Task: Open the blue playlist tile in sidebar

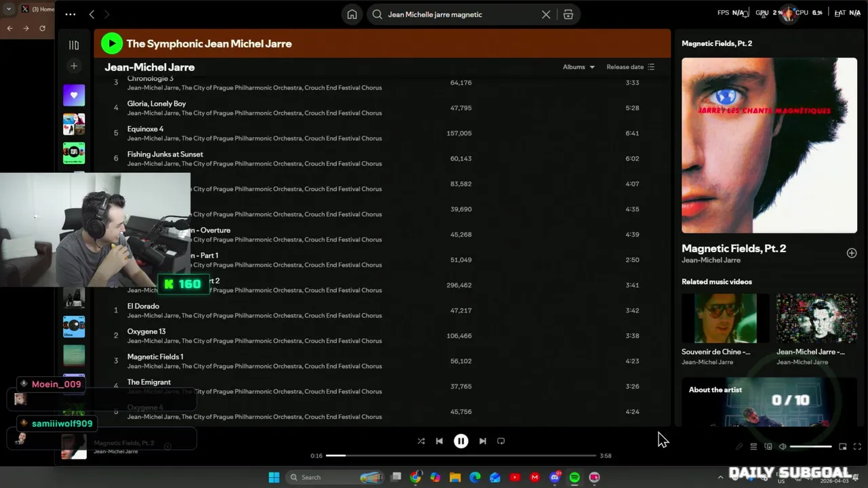Action: 74,327
